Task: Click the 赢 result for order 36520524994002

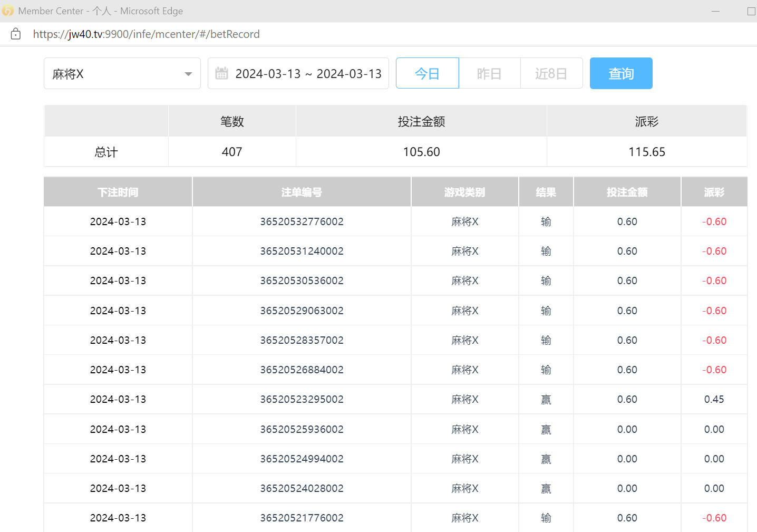Action: click(x=546, y=459)
